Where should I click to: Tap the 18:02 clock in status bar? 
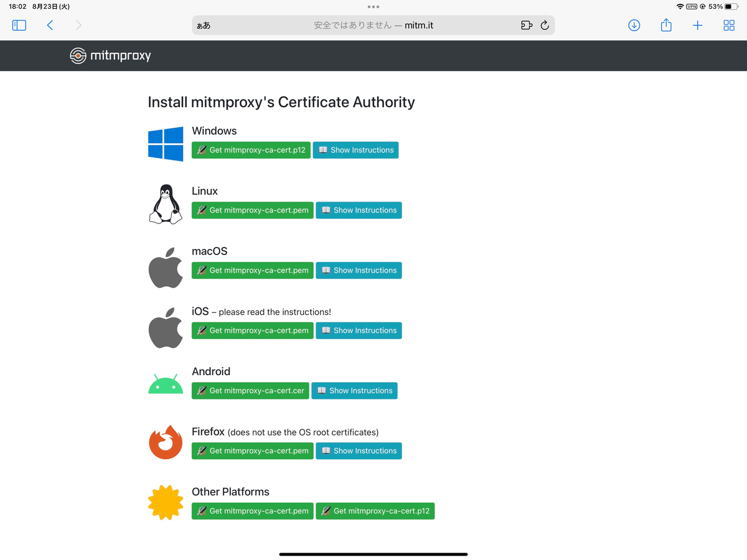(17, 7)
